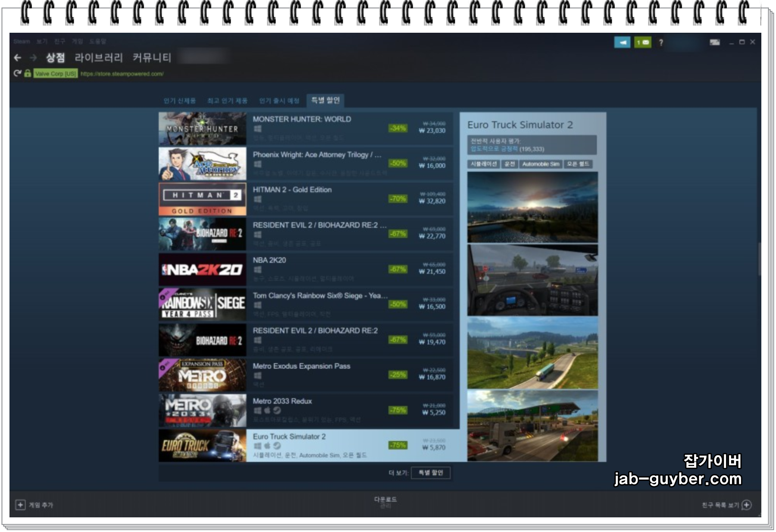
Task: Click the plus icon next to 게임 추가
Action: (20, 504)
